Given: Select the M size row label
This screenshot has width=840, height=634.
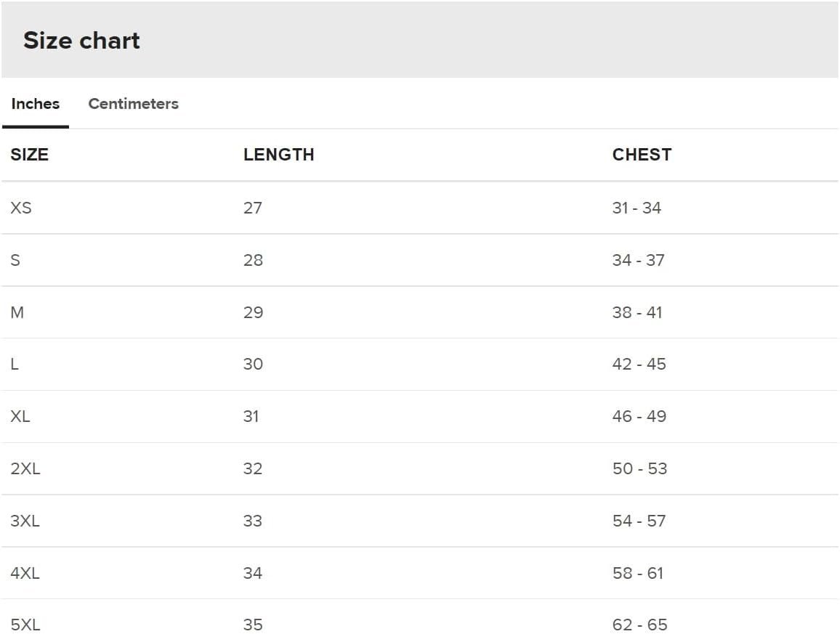Looking at the screenshot, I should [x=17, y=312].
